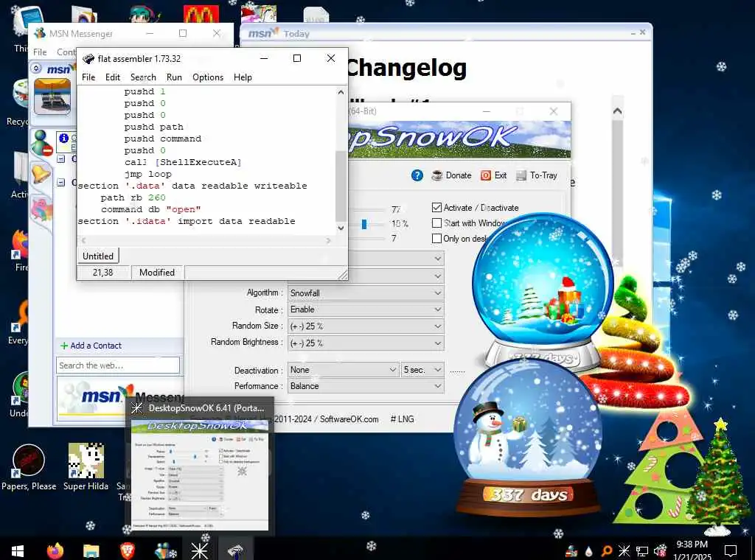Click the # LNG link in DesktopSnowOK

click(x=402, y=419)
